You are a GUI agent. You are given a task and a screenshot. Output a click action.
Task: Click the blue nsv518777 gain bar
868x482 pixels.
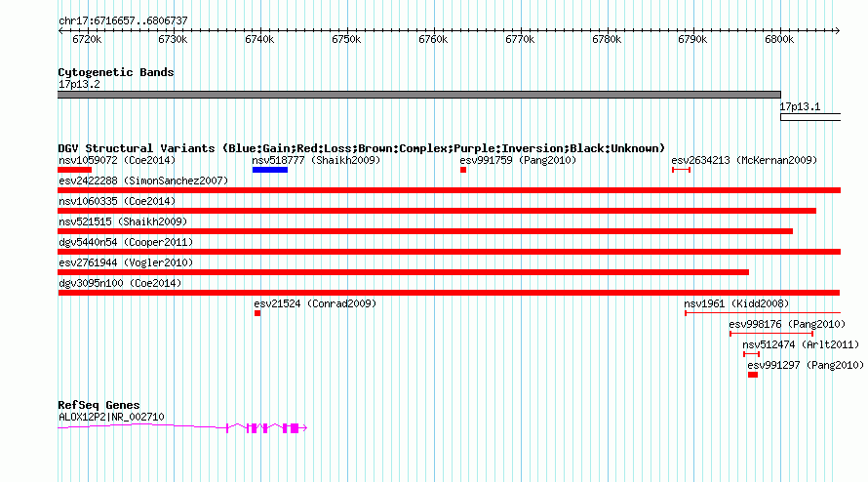coord(270,170)
